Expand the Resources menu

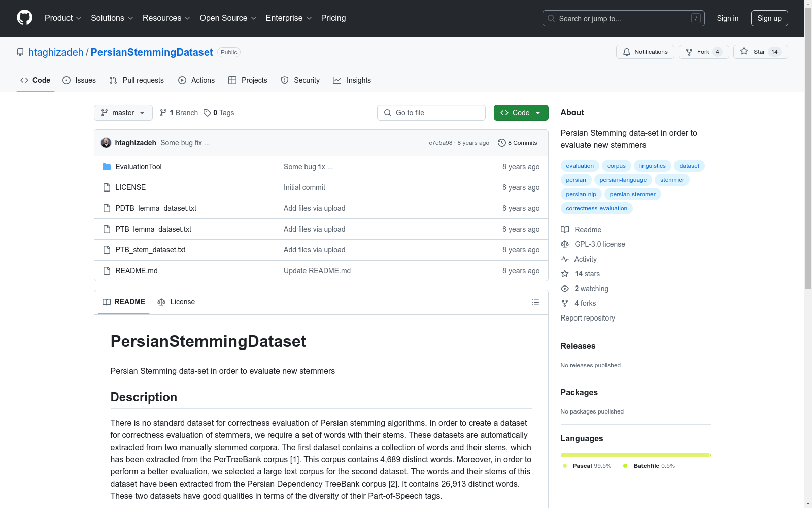pyautogui.click(x=166, y=18)
